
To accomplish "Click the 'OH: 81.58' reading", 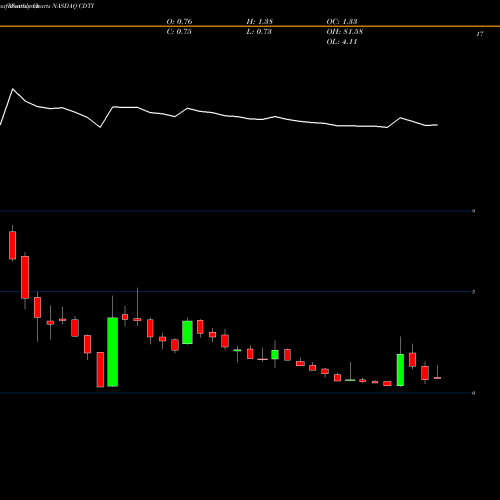I will 345,32.
